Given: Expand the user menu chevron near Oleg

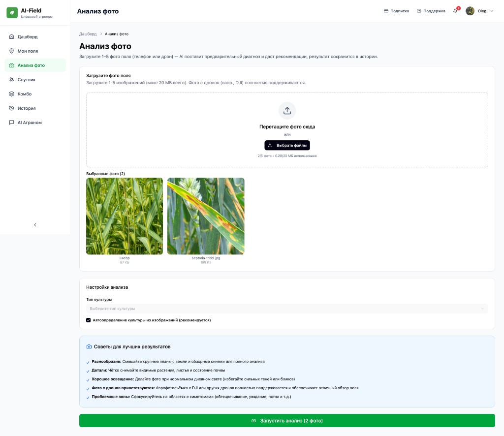Looking at the screenshot, I should point(492,11).
